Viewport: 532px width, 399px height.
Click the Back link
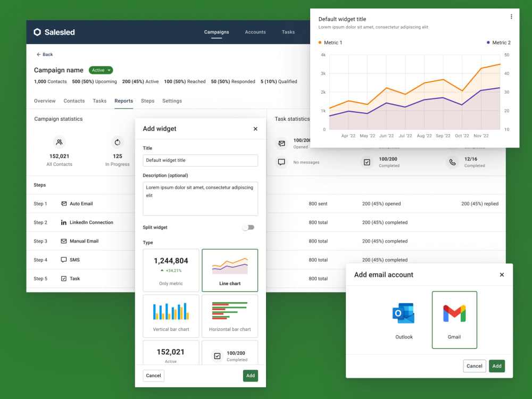pos(45,54)
